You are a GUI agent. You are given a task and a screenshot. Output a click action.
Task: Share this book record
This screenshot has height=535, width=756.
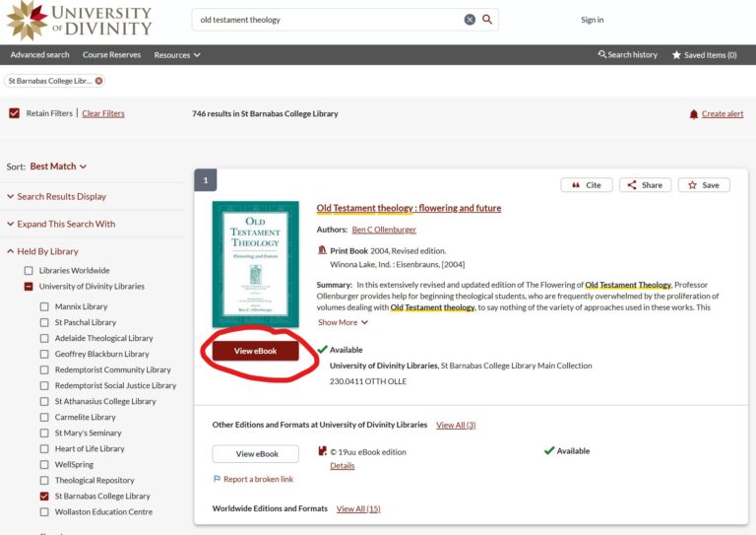[x=645, y=185]
